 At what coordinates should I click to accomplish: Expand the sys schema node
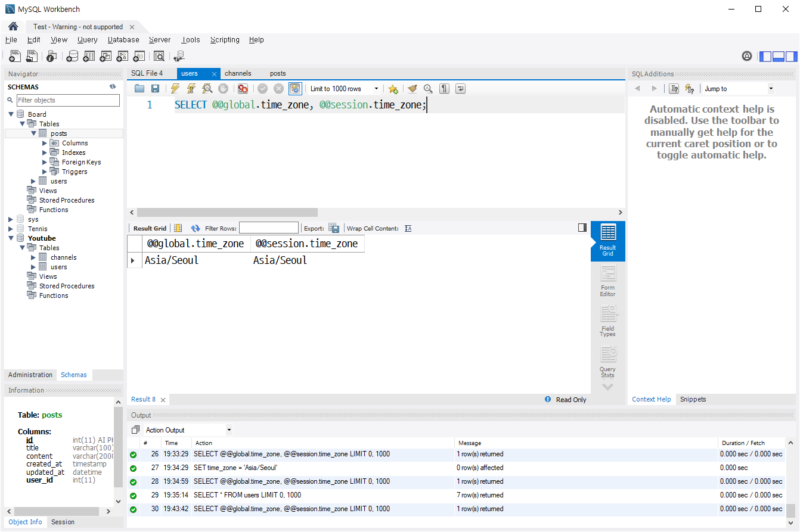click(11, 219)
